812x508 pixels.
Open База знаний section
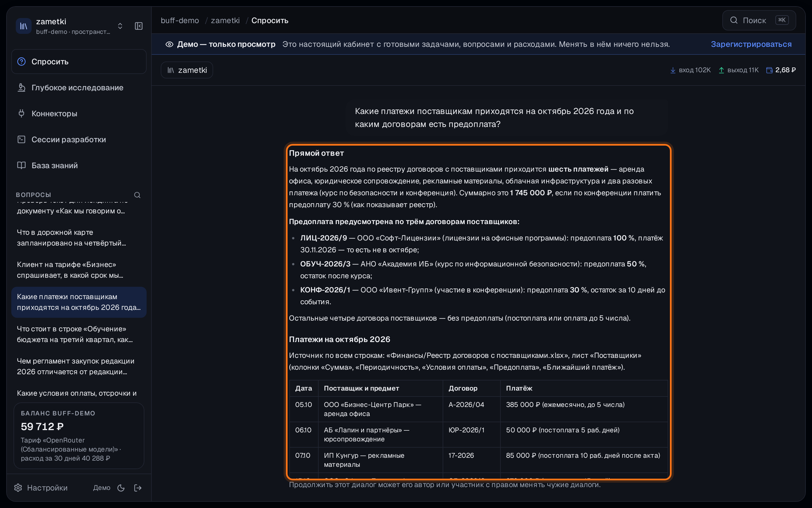click(79, 165)
